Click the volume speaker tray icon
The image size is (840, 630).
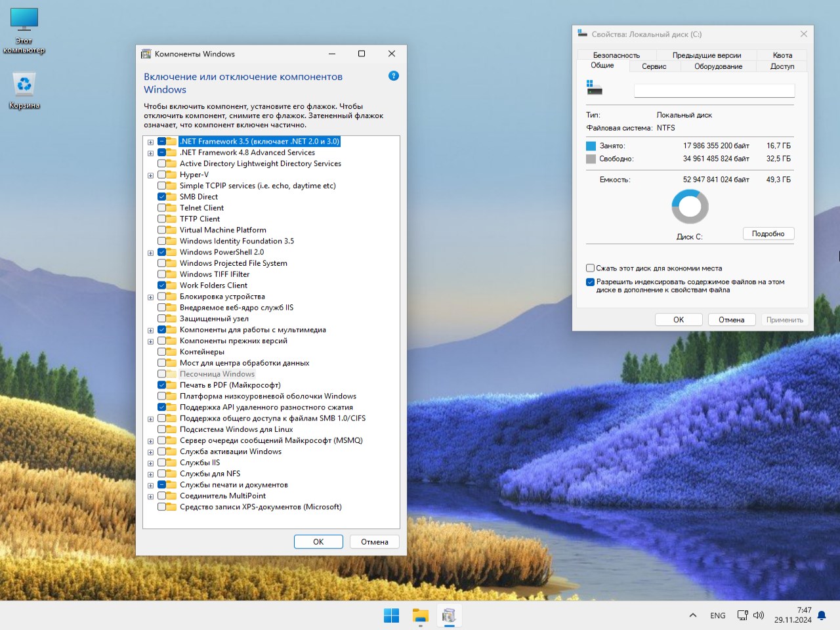click(x=759, y=616)
